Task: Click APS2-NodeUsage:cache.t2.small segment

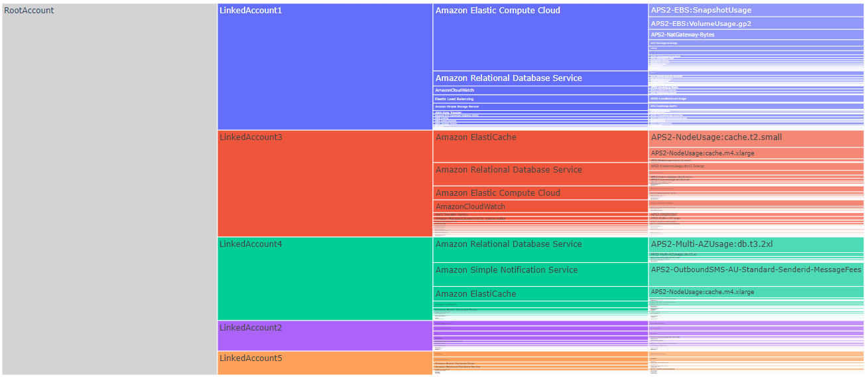Action: point(757,139)
